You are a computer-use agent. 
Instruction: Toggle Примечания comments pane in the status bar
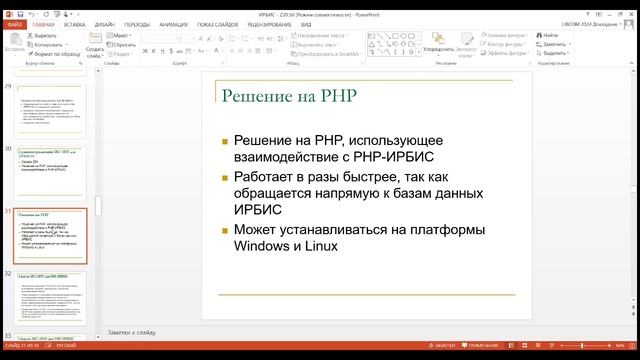point(480,345)
